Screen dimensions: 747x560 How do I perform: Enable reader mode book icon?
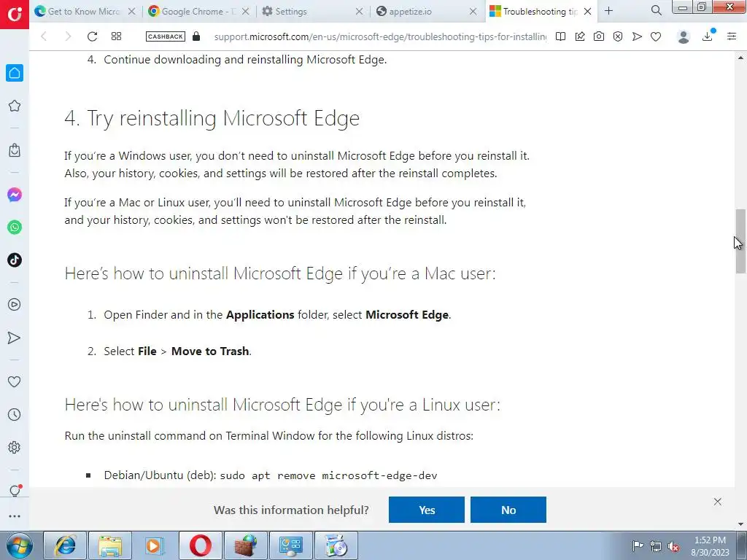[561, 36]
